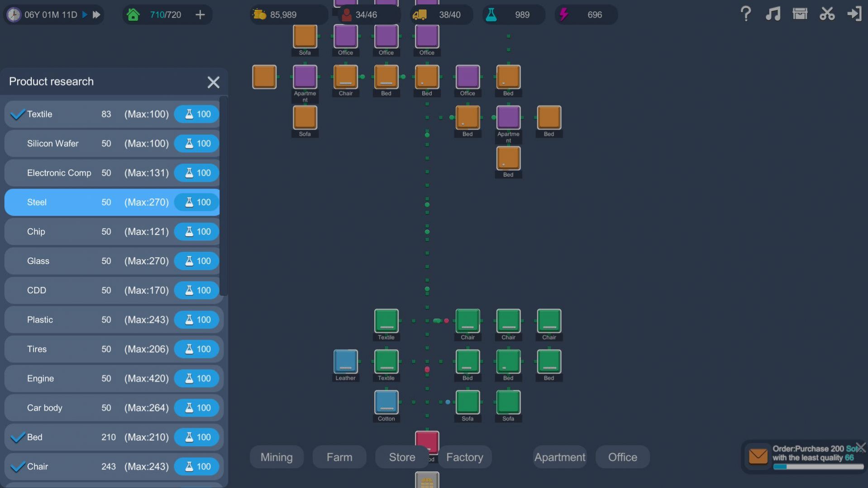Select the scissors demolish tool icon
The width and height of the screenshot is (868, 488).
tap(827, 14)
